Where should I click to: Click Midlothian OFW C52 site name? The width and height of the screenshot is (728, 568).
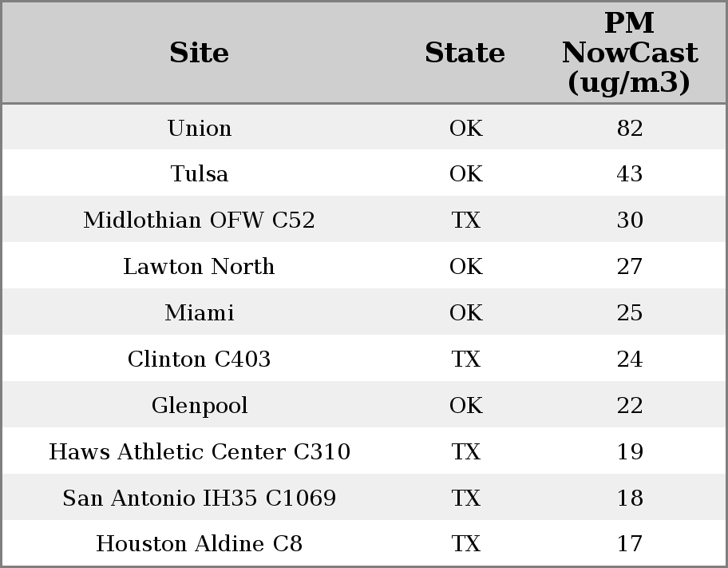[200, 220]
